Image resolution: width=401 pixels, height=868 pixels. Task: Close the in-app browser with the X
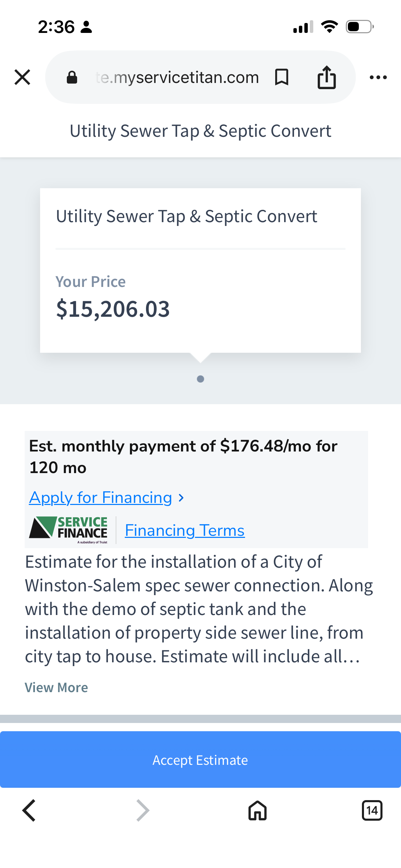23,77
